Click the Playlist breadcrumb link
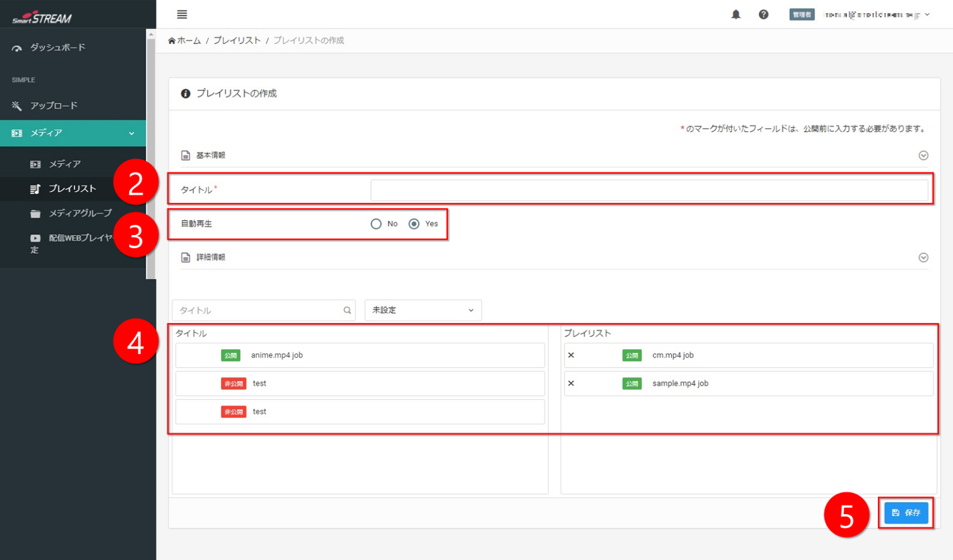This screenshot has width=953, height=560. 237,40
